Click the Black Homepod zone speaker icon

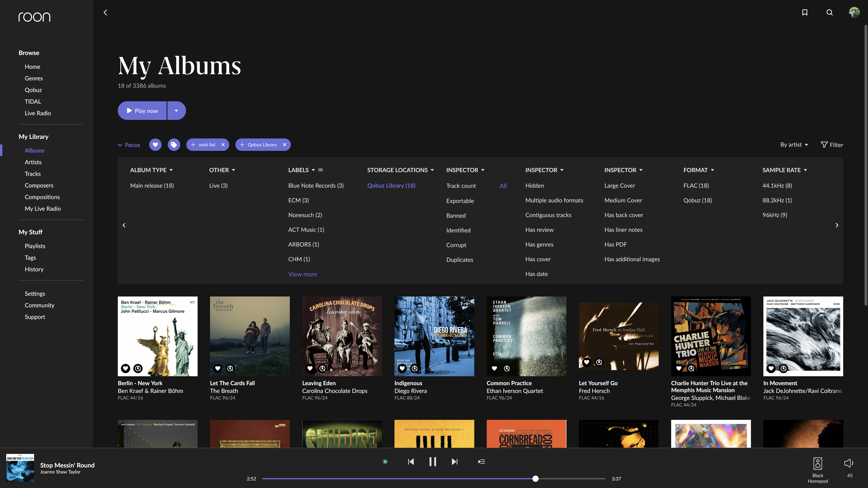coord(817,464)
